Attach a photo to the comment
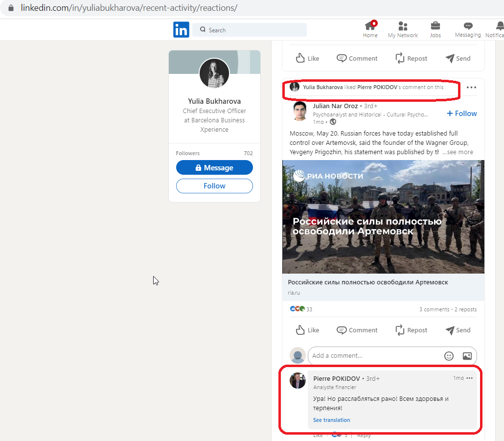The image size is (504, 441). (467, 356)
